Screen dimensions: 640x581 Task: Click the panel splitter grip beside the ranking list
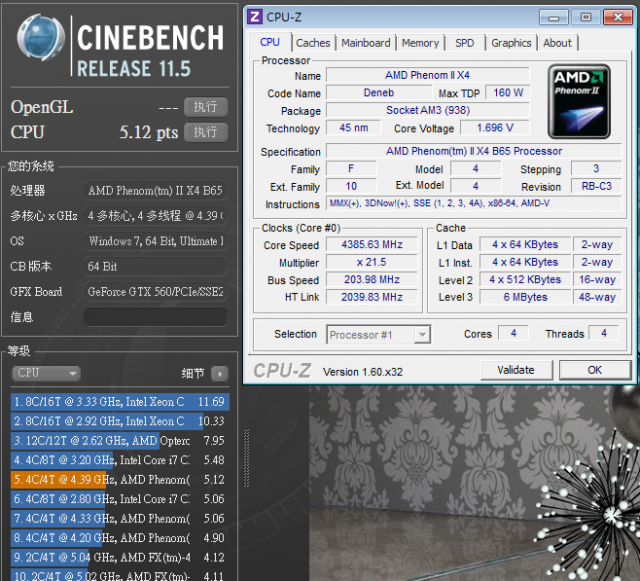coord(246,458)
